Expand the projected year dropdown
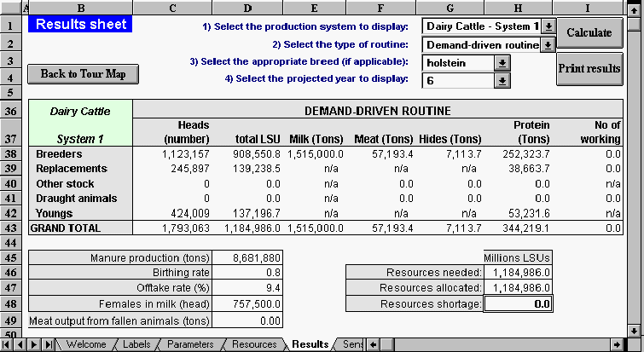The height and width of the screenshot is (352, 644). tap(502, 80)
